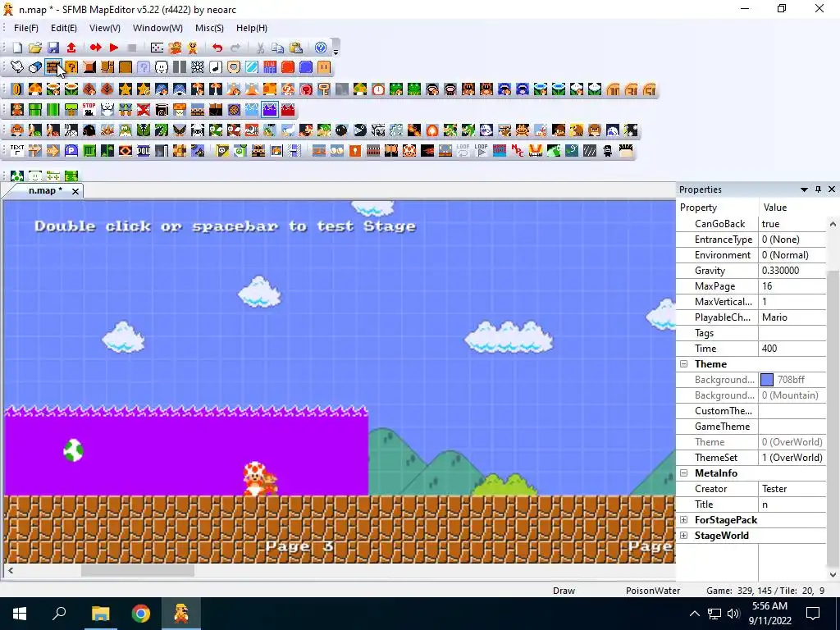Toggle auto-hide pin on Properties panel
Screen dimensions: 840x630
pyautogui.click(x=818, y=189)
